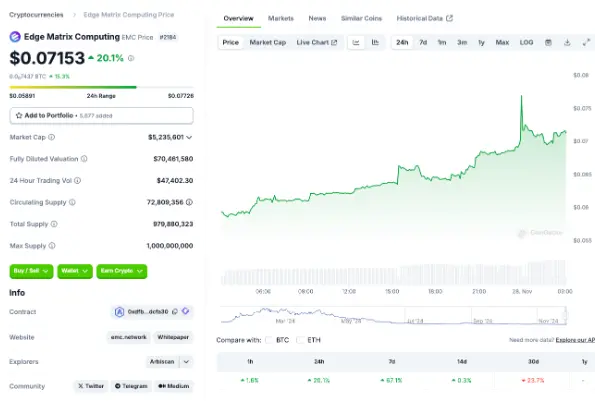The width and height of the screenshot is (595, 401).
Task: Click the Cryptocurrencies breadcrumb link
Action: point(36,15)
